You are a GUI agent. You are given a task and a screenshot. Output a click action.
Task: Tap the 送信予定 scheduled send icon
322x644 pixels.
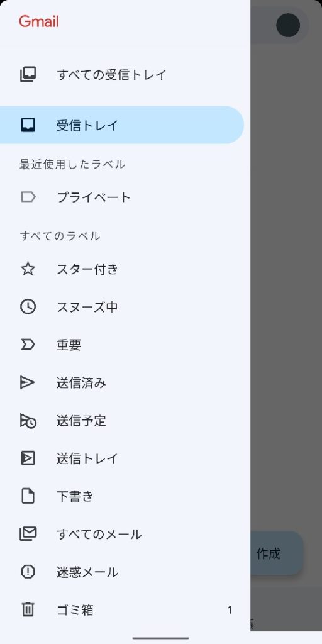coord(28,421)
